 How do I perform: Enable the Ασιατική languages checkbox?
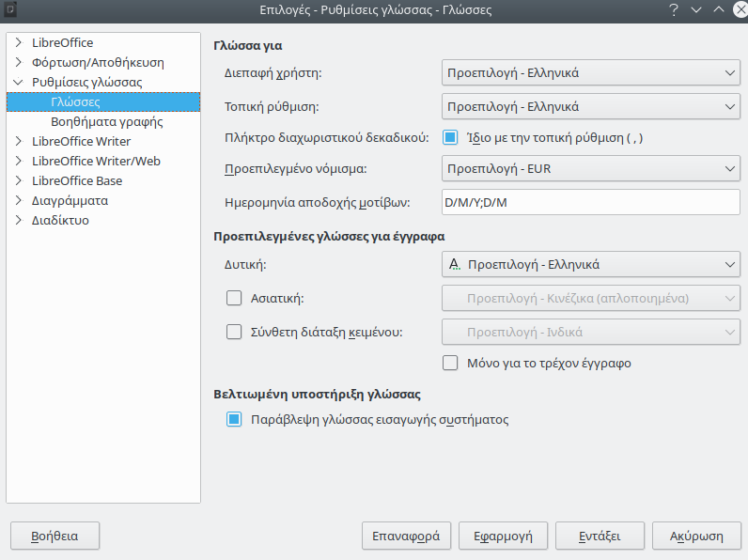[x=234, y=298]
